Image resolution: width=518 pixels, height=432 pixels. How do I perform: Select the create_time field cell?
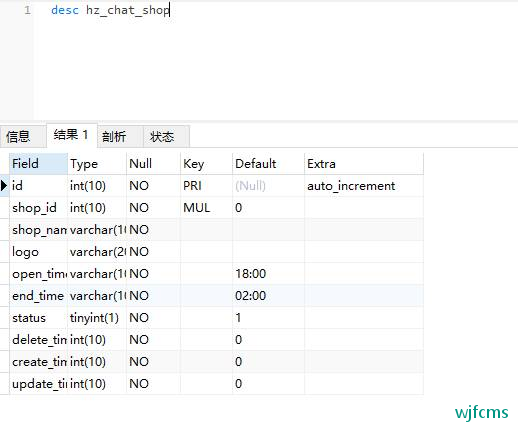[x=38, y=362]
